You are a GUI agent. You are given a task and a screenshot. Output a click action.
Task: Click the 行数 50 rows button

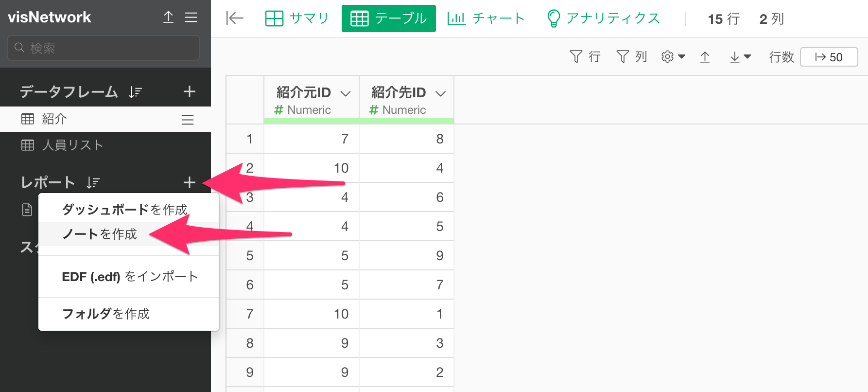tap(829, 57)
